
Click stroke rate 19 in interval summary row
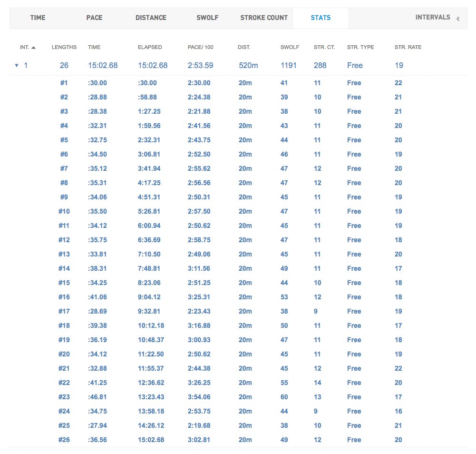point(399,65)
